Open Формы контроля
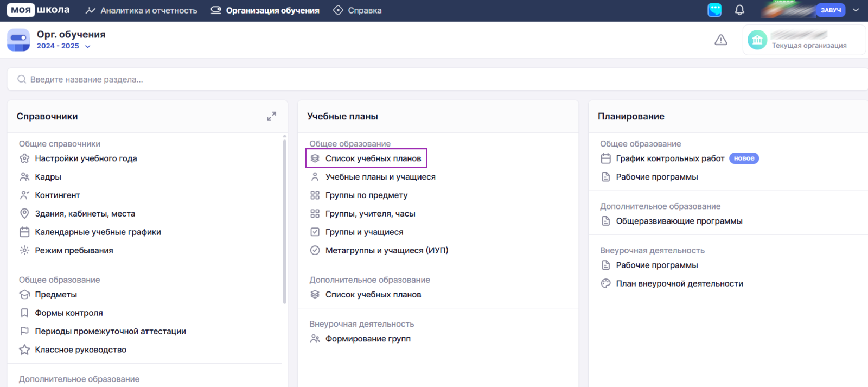Viewport: 868px width, 387px height. (69, 313)
